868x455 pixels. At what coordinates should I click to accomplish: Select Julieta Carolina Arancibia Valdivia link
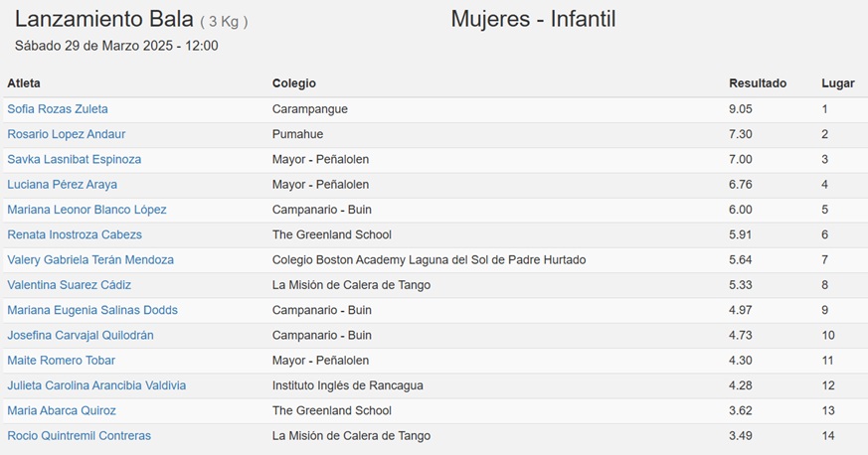(x=96, y=385)
